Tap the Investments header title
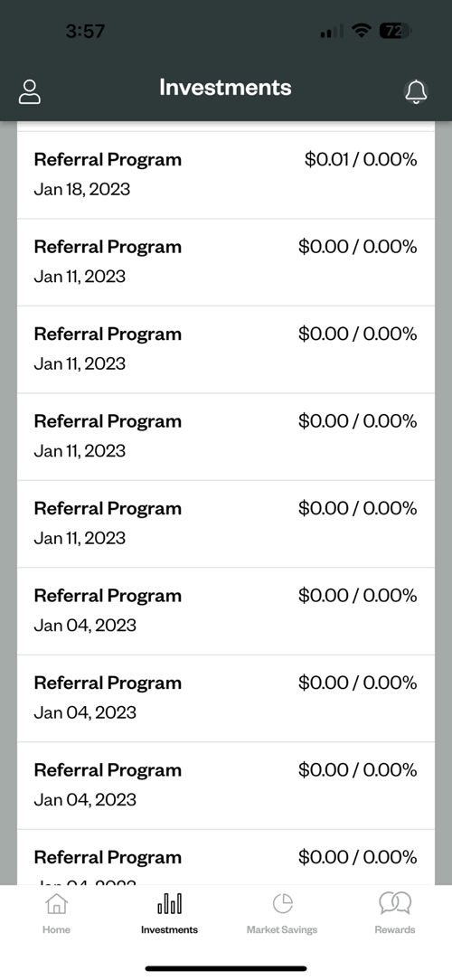This screenshot has height=980, width=452. (225, 87)
